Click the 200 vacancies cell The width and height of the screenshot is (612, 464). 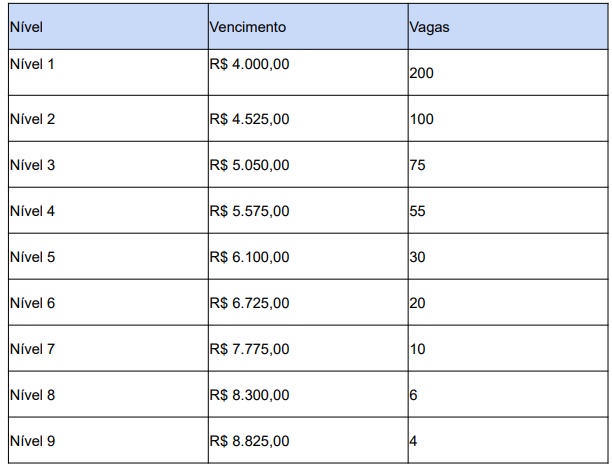421,73
